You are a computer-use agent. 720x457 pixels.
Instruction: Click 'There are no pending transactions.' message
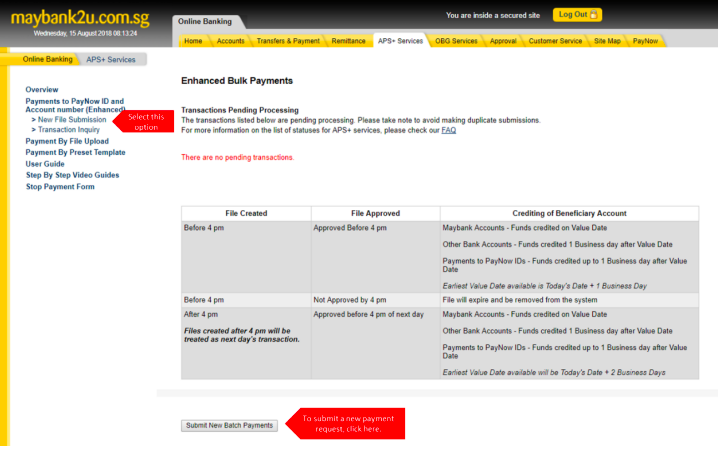click(x=237, y=157)
